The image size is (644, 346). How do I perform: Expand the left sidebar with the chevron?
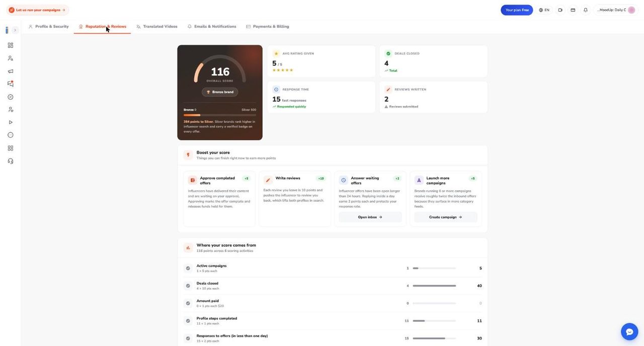pyautogui.click(x=15, y=30)
